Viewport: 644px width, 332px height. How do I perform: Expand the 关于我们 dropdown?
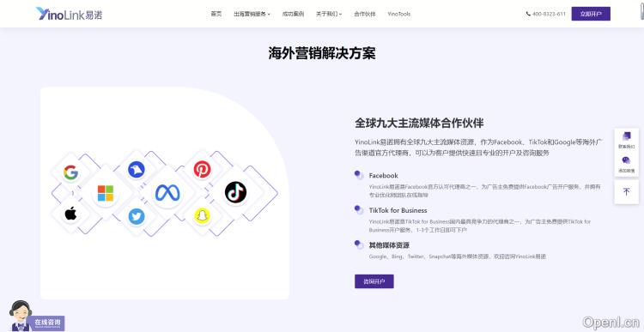pyautogui.click(x=329, y=14)
